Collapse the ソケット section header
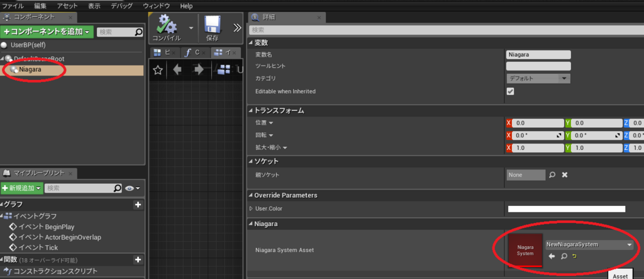The width and height of the screenshot is (644, 279). tap(251, 161)
